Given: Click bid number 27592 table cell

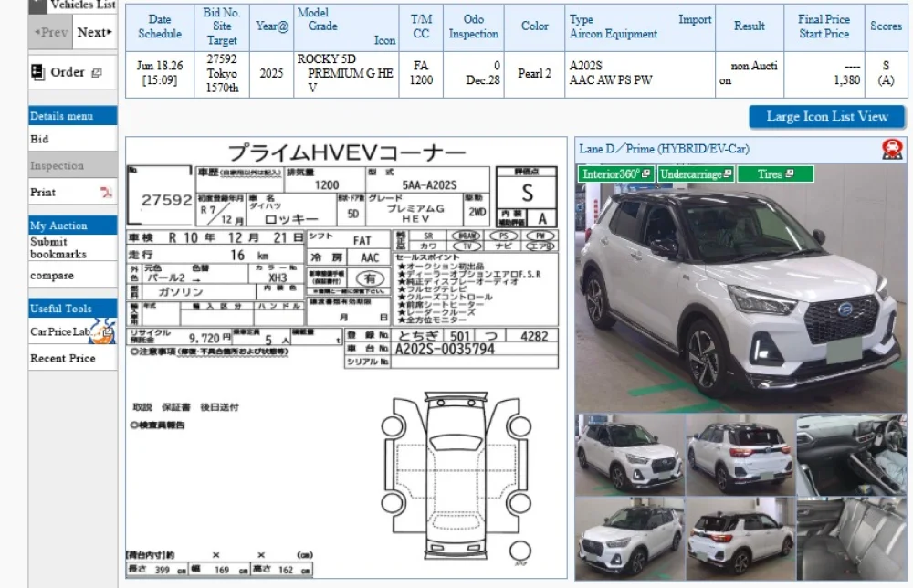Looking at the screenshot, I should (222, 74).
